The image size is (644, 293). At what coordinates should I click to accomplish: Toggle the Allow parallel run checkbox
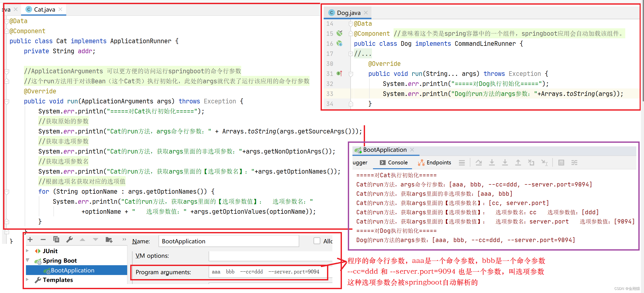point(317,241)
